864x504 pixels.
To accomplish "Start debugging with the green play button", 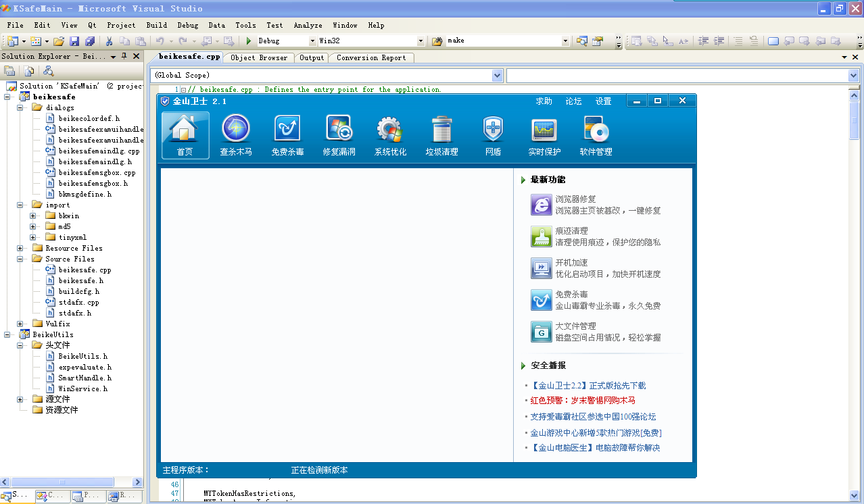I will [249, 41].
